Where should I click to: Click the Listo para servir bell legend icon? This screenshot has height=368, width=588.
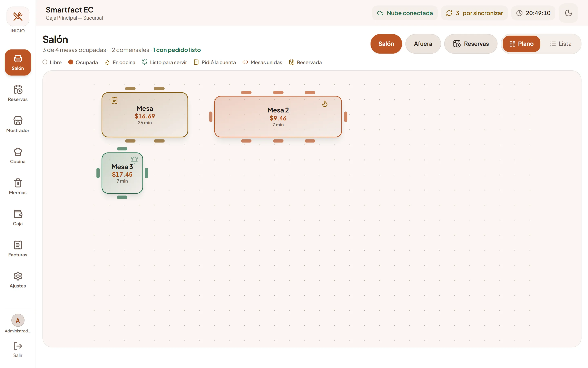[x=145, y=62]
